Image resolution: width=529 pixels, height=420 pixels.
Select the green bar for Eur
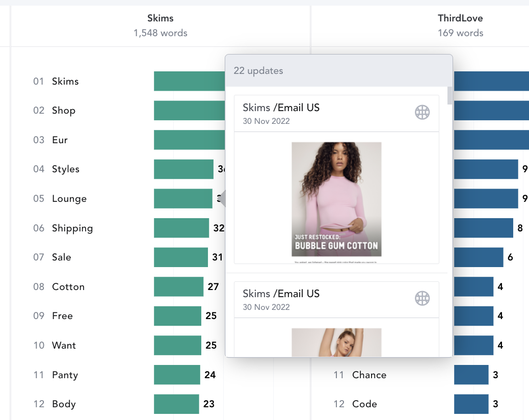[x=189, y=140]
